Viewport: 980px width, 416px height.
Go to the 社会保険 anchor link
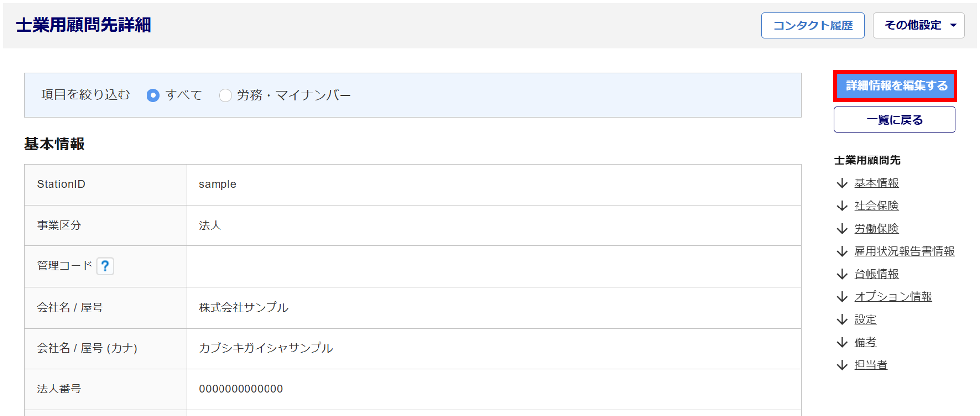(x=876, y=206)
